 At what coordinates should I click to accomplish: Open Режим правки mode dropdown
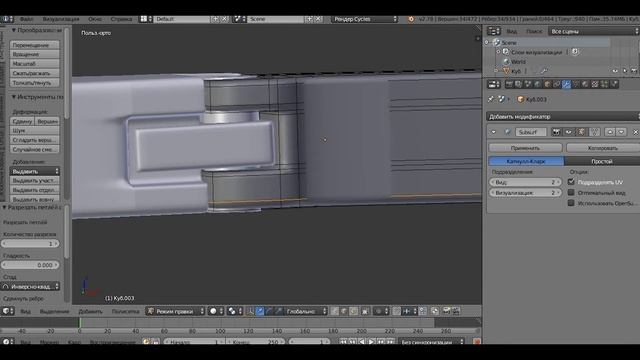pos(176,311)
